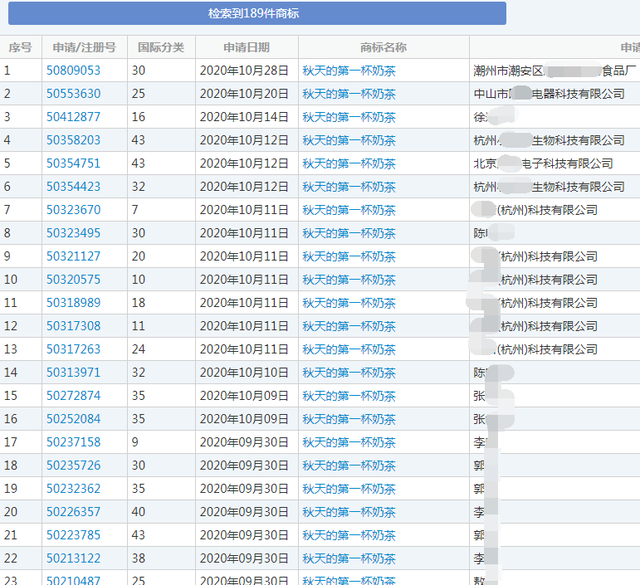
Task: Open registration number 50317263
Action: tap(73, 349)
